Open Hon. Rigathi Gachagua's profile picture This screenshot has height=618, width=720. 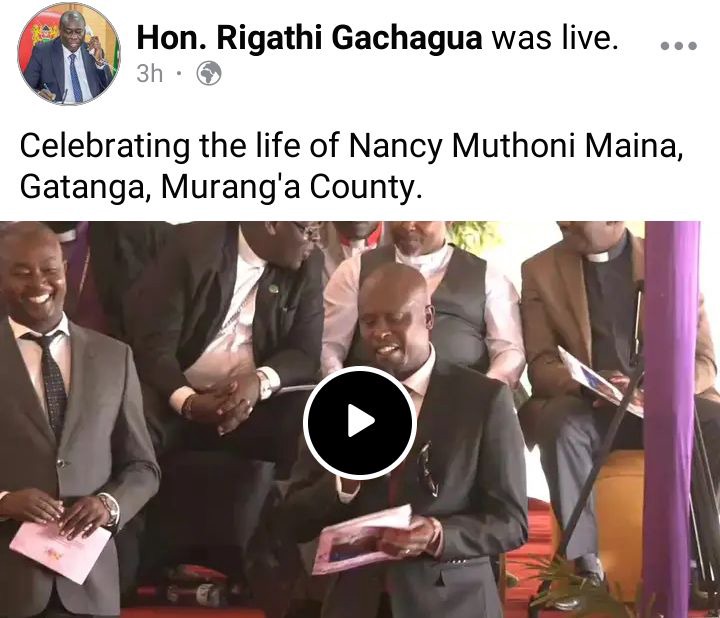69,54
